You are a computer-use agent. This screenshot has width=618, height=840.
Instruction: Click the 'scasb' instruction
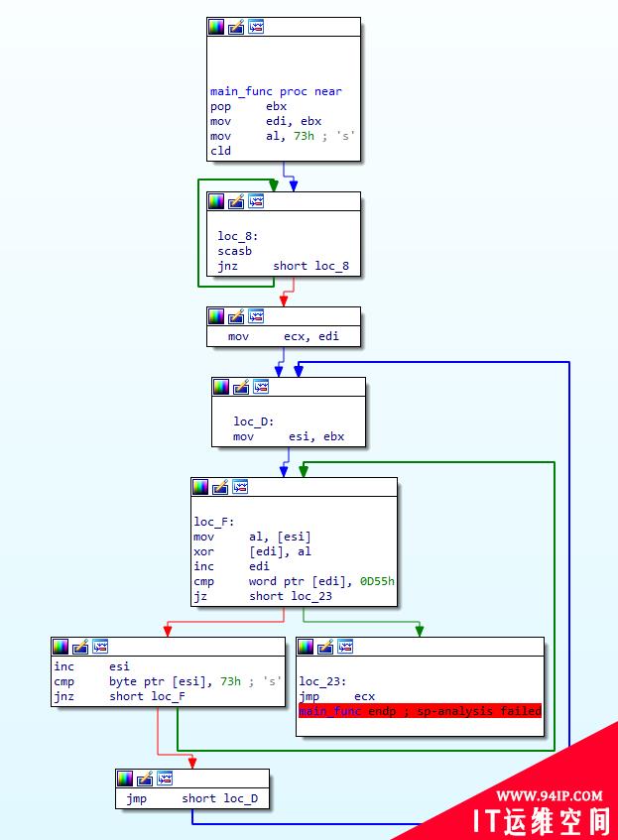tap(235, 251)
